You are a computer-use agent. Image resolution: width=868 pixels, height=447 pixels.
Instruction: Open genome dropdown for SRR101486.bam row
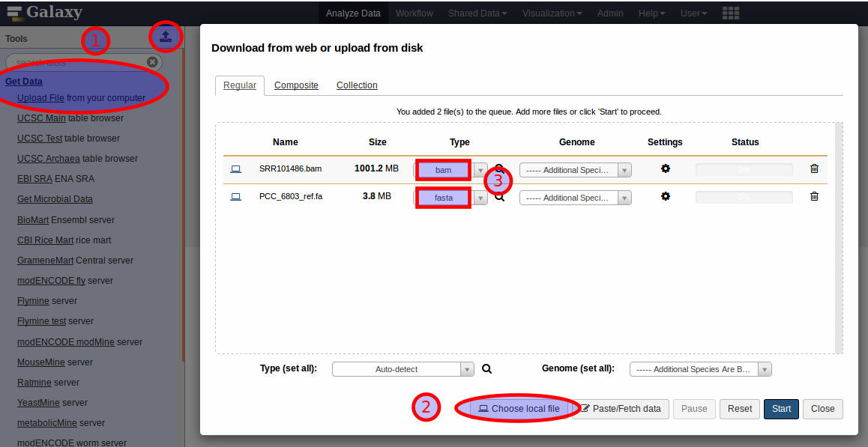click(x=575, y=170)
